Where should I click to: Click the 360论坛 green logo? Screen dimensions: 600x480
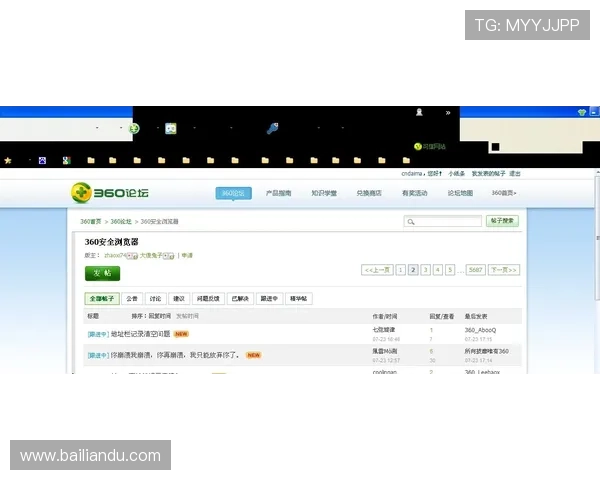tap(110, 193)
